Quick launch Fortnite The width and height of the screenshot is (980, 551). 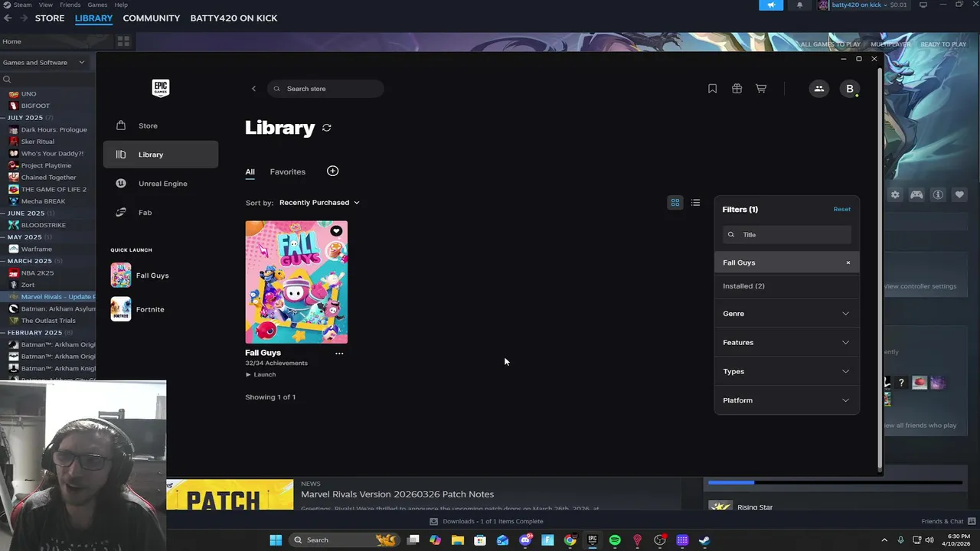pos(139,309)
